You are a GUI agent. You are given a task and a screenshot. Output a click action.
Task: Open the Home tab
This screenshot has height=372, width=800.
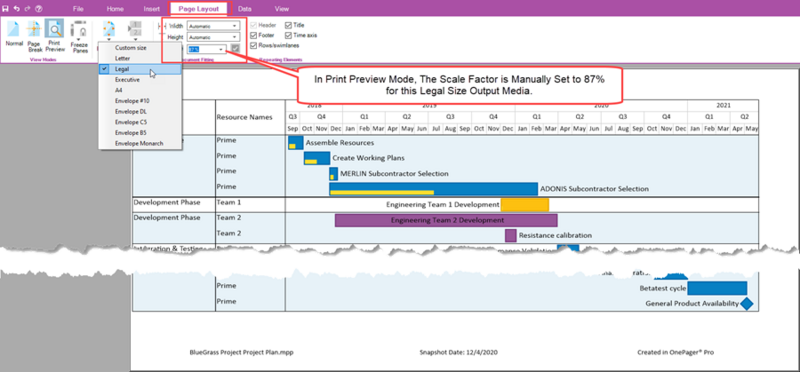(x=115, y=9)
